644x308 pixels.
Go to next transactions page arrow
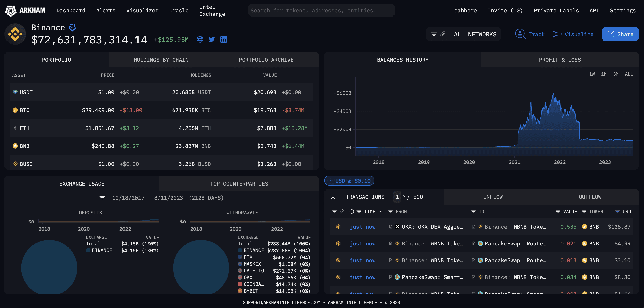click(x=404, y=197)
